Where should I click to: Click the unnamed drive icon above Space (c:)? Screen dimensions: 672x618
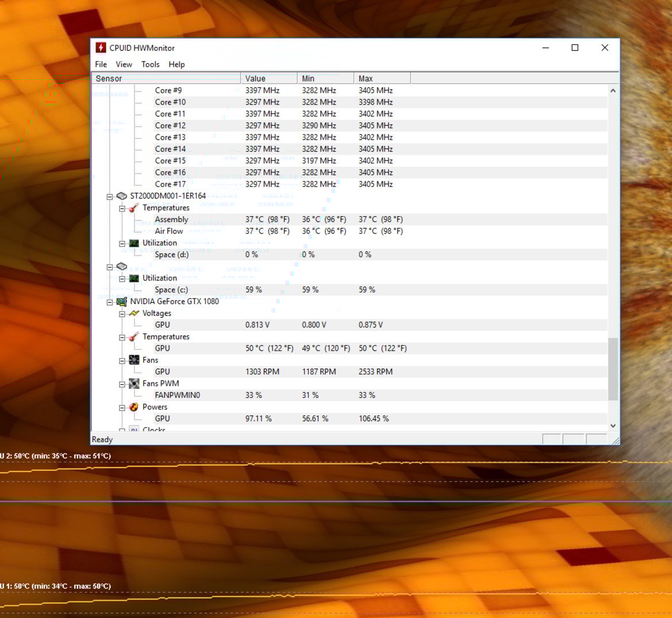[122, 267]
